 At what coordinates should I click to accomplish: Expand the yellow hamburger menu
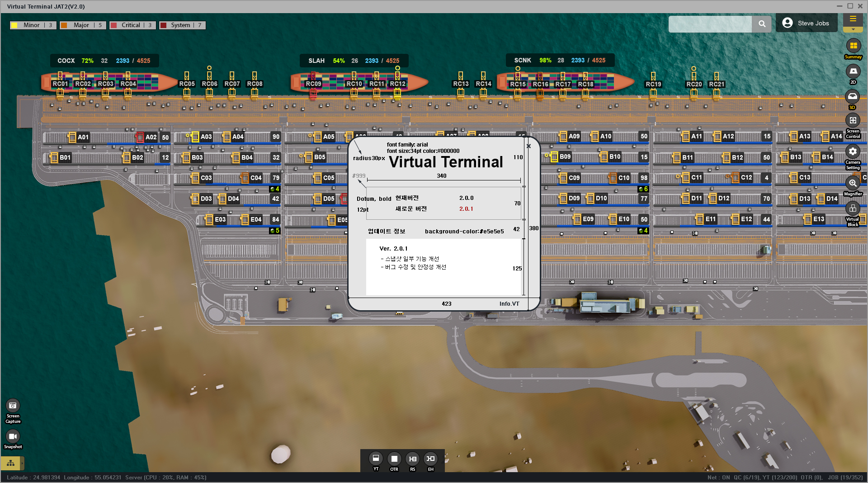[x=853, y=19]
